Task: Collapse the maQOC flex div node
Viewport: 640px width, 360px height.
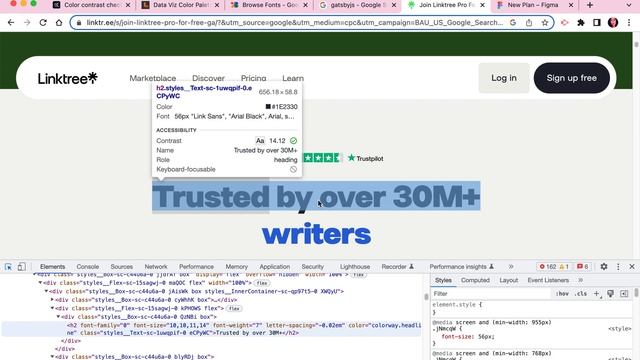Action: 40,282
